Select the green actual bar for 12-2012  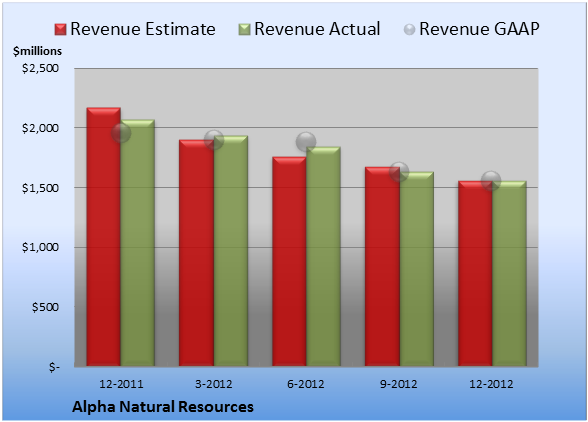[509, 273]
